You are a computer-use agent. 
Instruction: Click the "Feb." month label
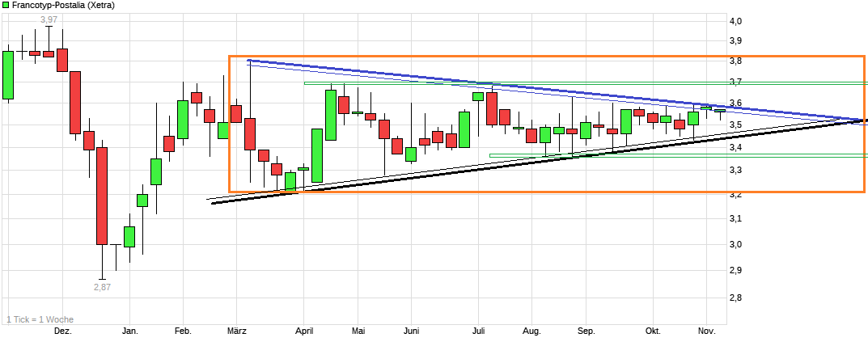coord(184,331)
